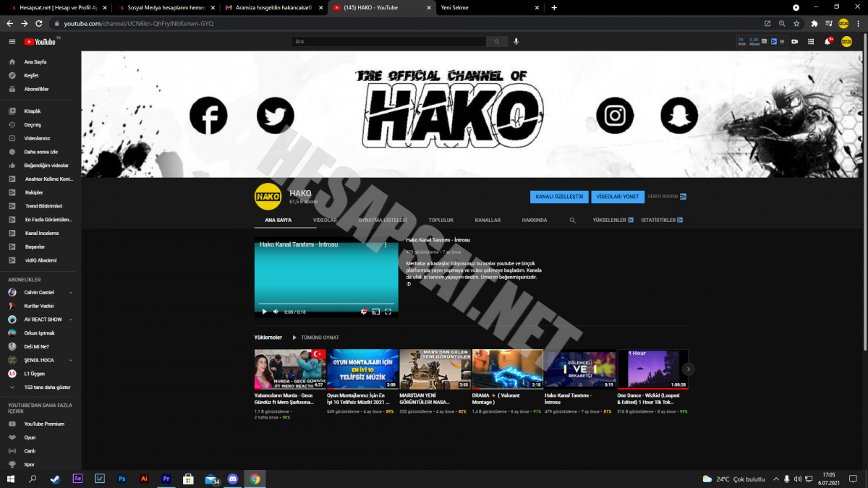Click the search magnifier button
This screenshot has height=488, width=868.
[x=497, y=42]
